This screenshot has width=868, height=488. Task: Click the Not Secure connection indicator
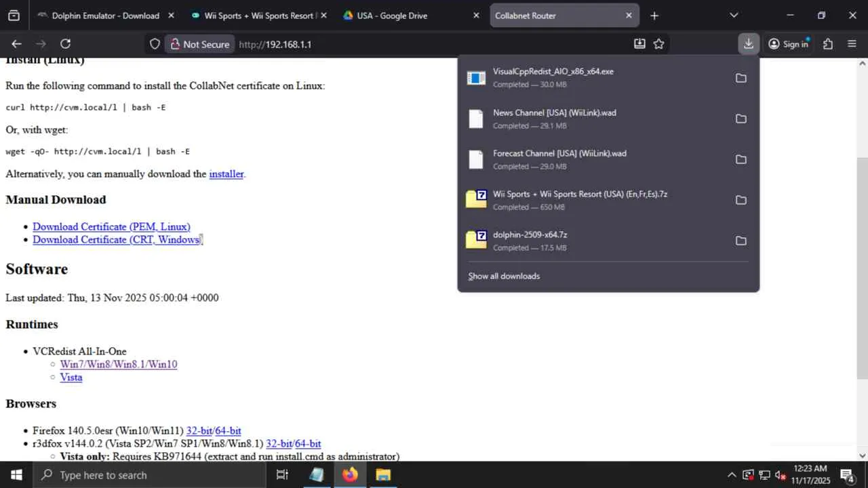click(200, 44)
